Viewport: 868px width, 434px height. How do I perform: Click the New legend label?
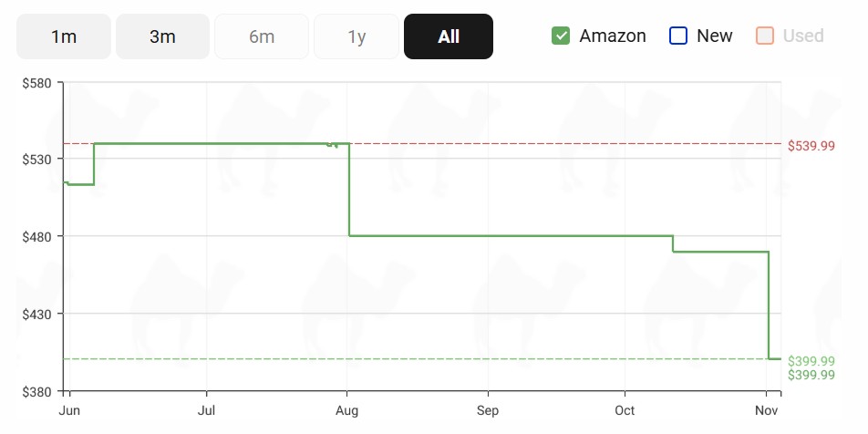tap(714, 36)
